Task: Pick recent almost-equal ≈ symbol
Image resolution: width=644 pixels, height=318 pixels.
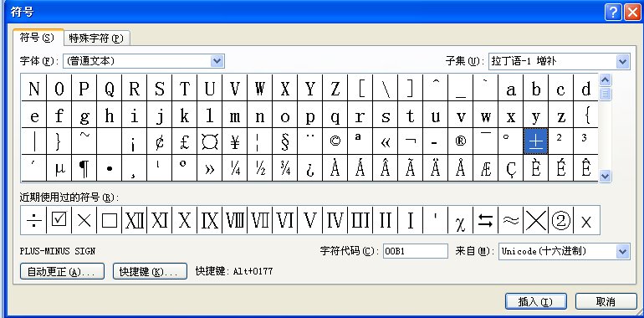Action: pos(510,220)
